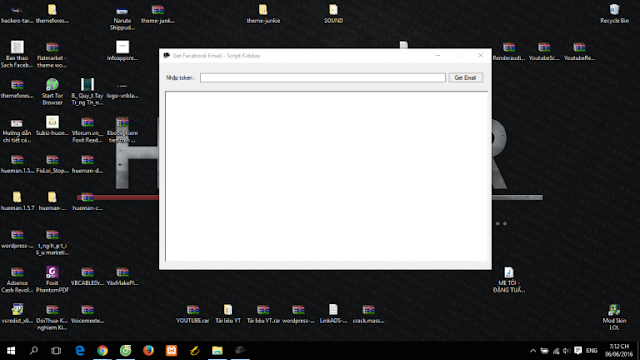The image size is (640, 360).
Task: Select the LinkADS text file icon
Action: (x=333, y=314)
